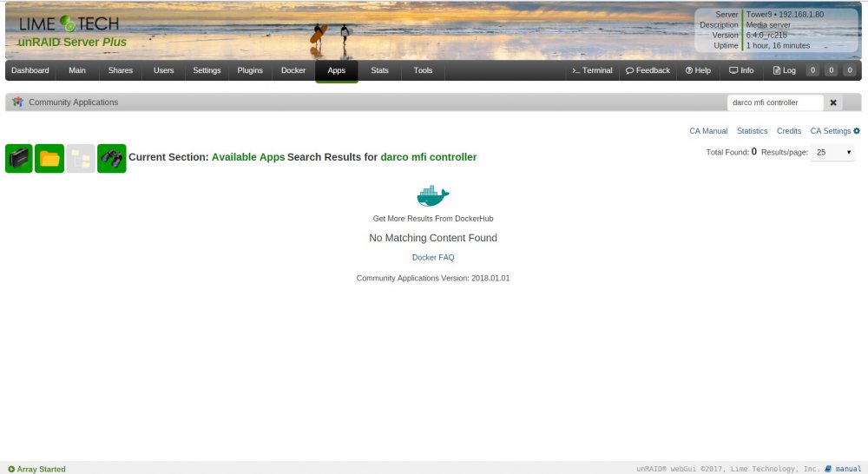Open the yellow folder categories icon
868x474 pixels.
(49, 158)
